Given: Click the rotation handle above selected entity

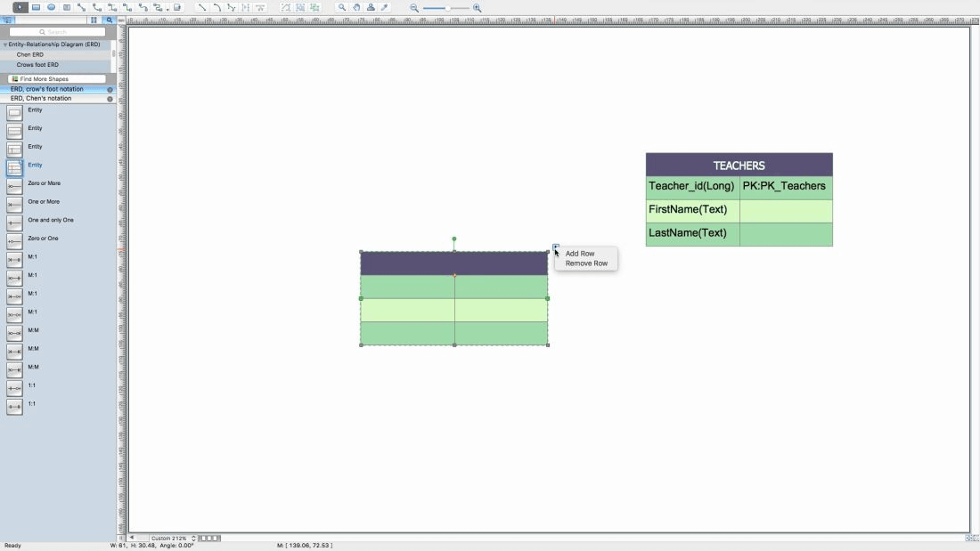Looking at the screenshot, I should pyautogui.click(x=454, y=239).
